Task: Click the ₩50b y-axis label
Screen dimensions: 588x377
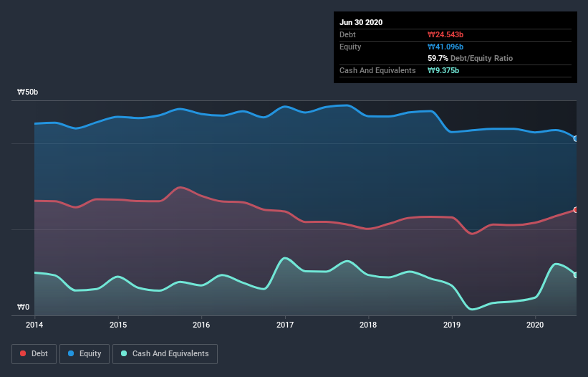Action: [27, 92]
